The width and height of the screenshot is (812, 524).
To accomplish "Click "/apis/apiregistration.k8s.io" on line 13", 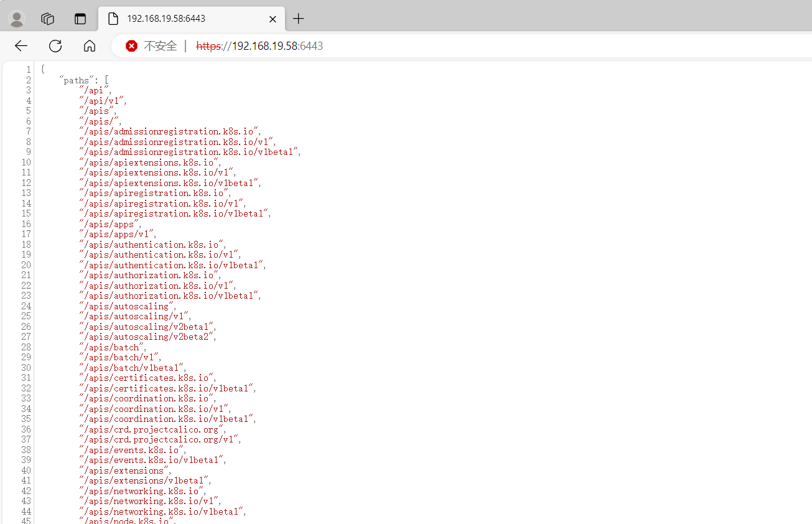I will [154, 193].
